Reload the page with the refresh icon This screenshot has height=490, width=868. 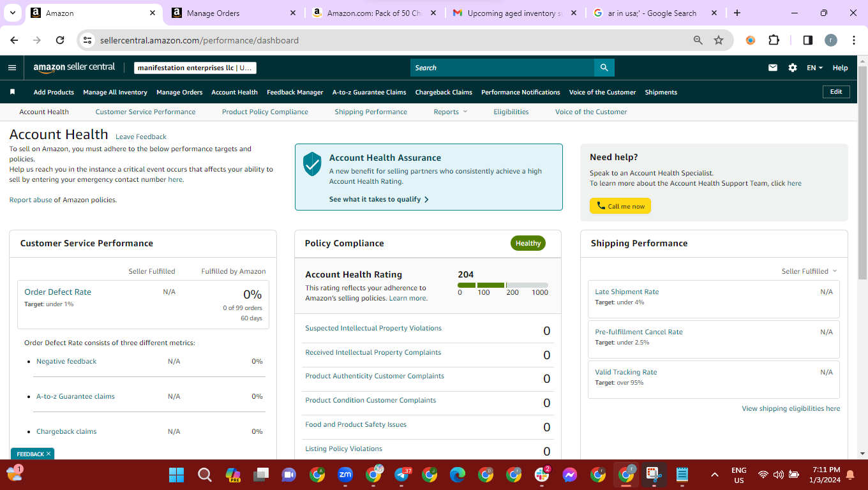click(x=60, y=40)
